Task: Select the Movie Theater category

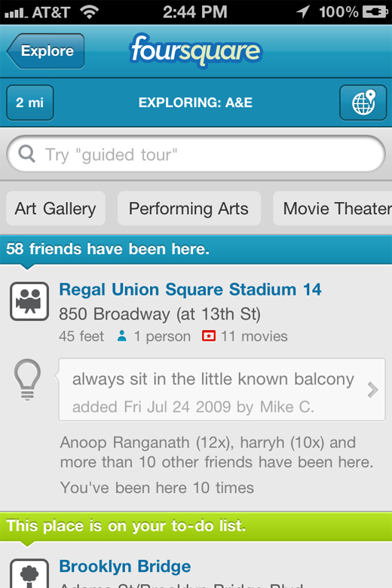Action: [x=332, y=209]
